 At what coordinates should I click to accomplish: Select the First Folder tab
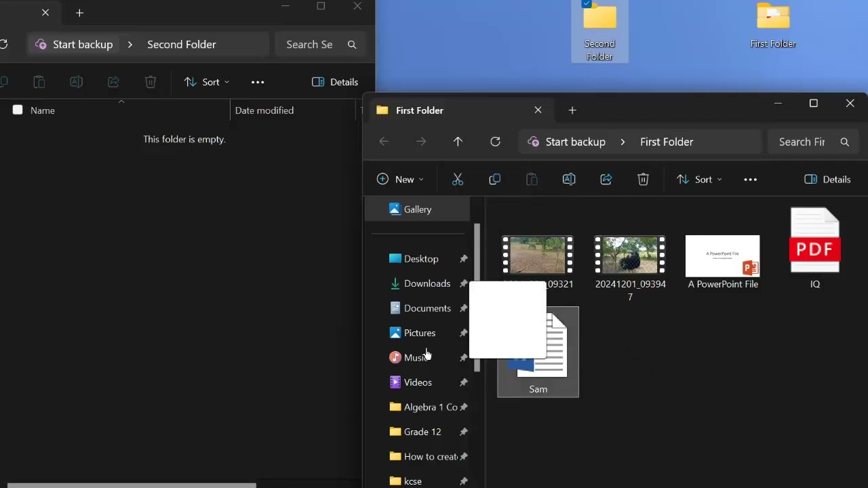[x=460, y=110]
